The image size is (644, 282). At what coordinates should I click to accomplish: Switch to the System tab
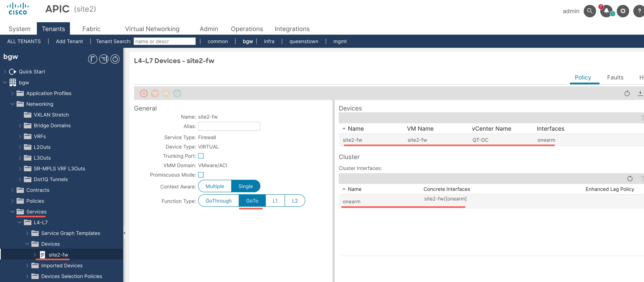pos(19,29)
